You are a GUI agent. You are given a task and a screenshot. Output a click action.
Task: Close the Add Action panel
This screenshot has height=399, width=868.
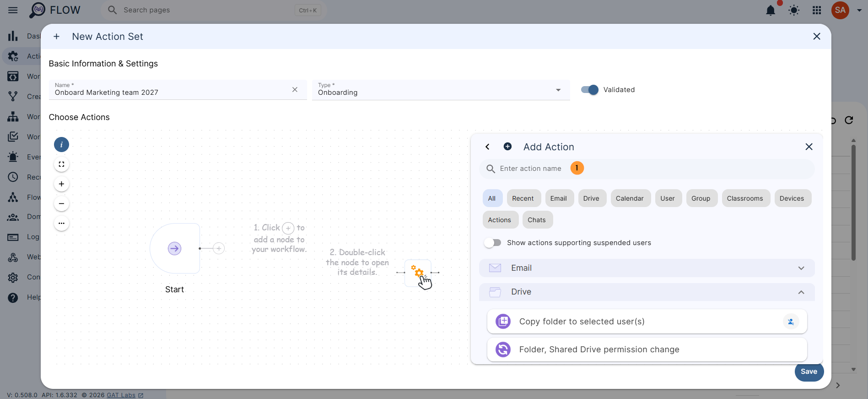click(x=809, y=147)
